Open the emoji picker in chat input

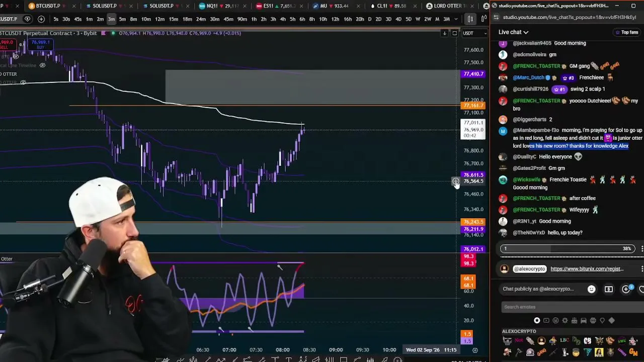click(x=591, y=289)
